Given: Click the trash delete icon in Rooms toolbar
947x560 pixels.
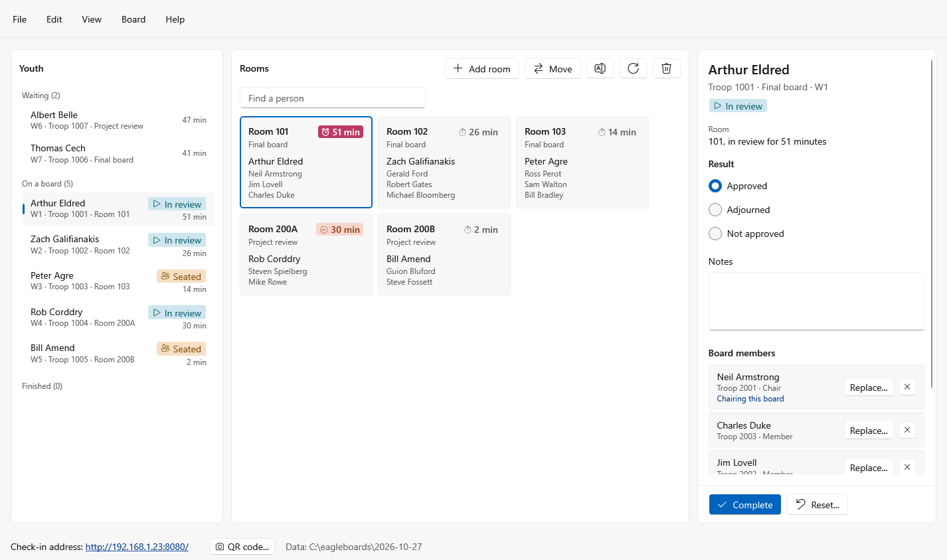Looking at the screenshot, I should pos(667,68).
